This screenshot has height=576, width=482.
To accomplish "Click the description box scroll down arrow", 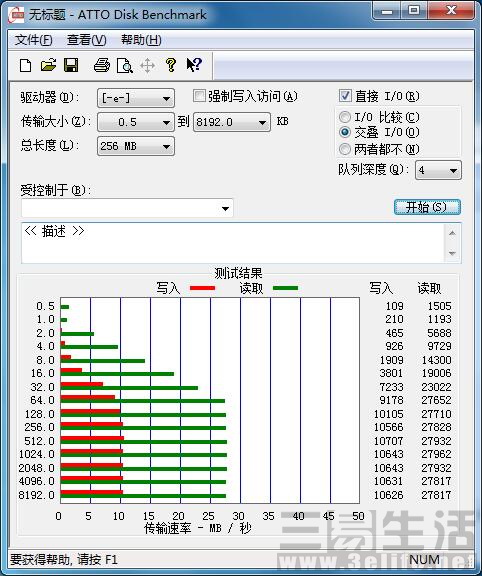I will click(452, 253).
